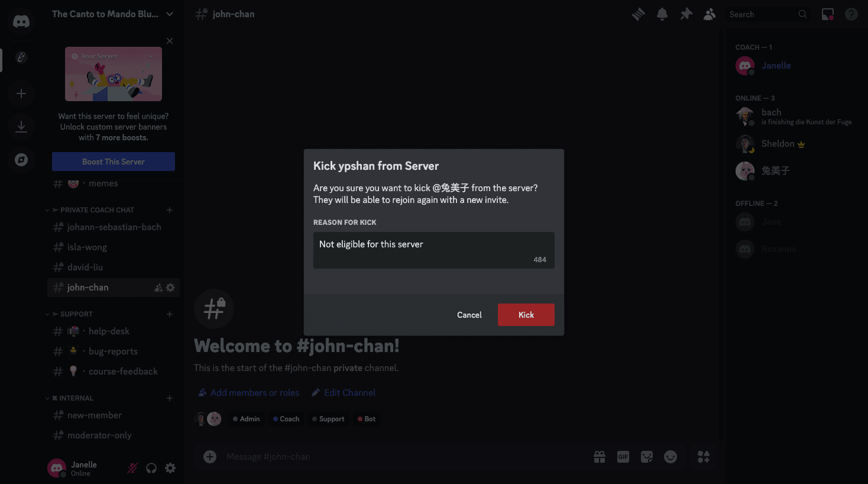This screenshot has width=868, height=484.
Task: Select the current server icon in sidebar
Action: coord(21,57)
